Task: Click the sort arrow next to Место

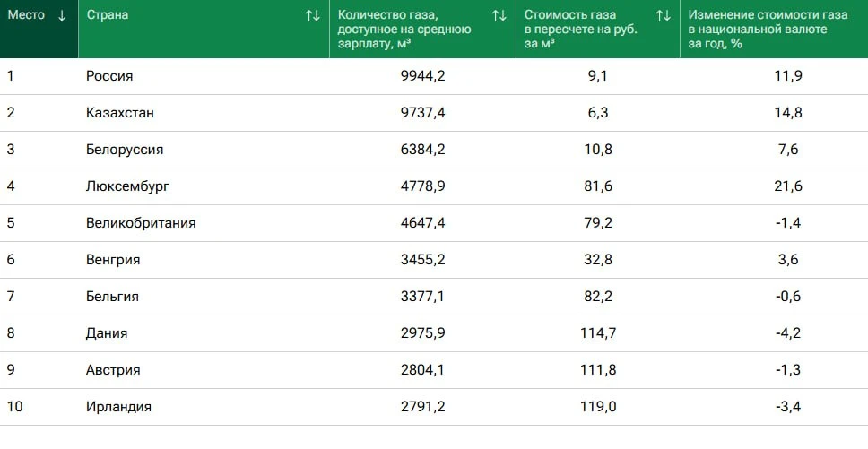Action: click(x=62, y=15)
